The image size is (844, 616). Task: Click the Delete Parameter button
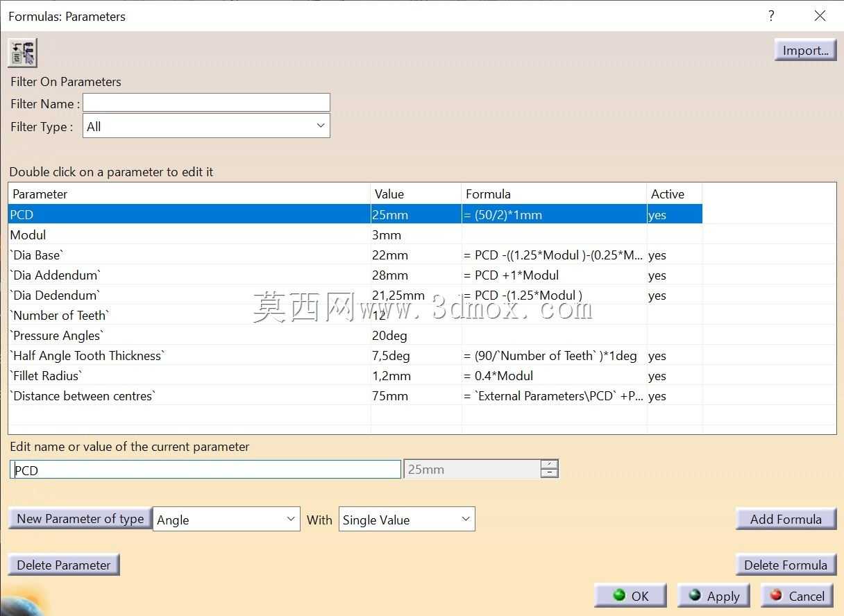click(x=64, y=565)
